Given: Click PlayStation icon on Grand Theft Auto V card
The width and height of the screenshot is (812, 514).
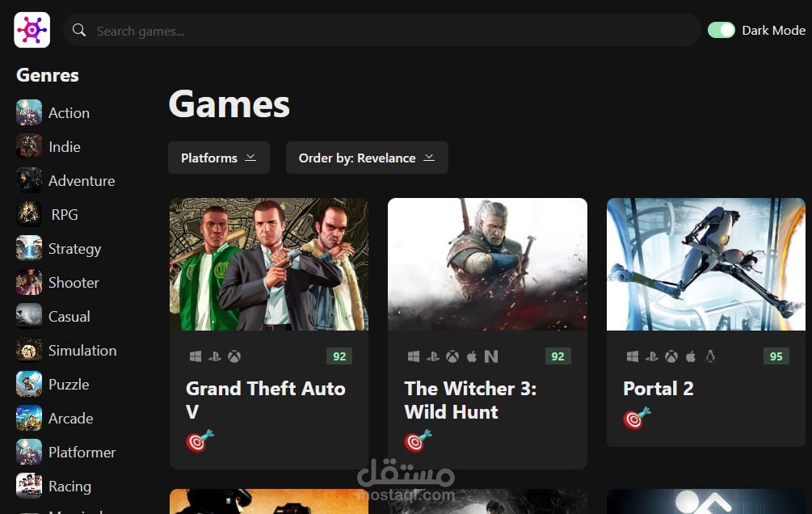Looking at the screenshot, I should tap(214, 356).
